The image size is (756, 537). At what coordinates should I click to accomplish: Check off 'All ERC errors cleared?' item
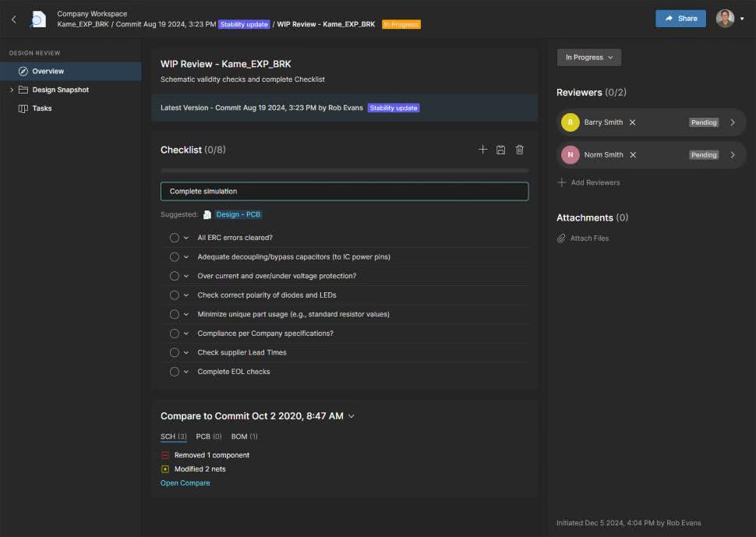(x=175, y=238)
